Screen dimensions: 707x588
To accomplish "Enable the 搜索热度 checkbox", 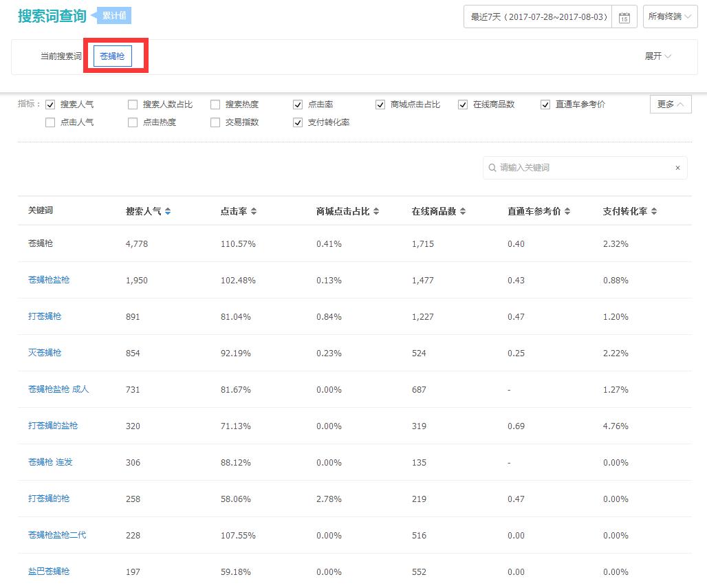I will (x=215, y=104).
